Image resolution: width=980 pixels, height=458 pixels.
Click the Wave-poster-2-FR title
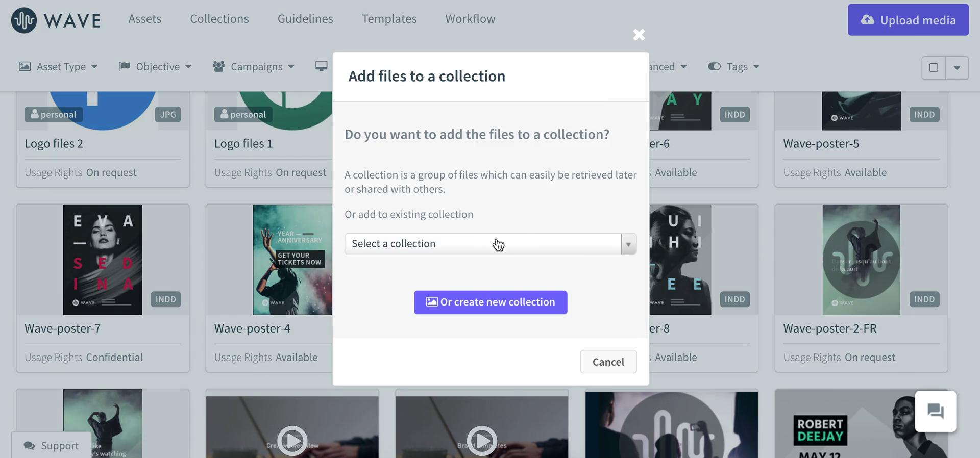pos(830,328)
